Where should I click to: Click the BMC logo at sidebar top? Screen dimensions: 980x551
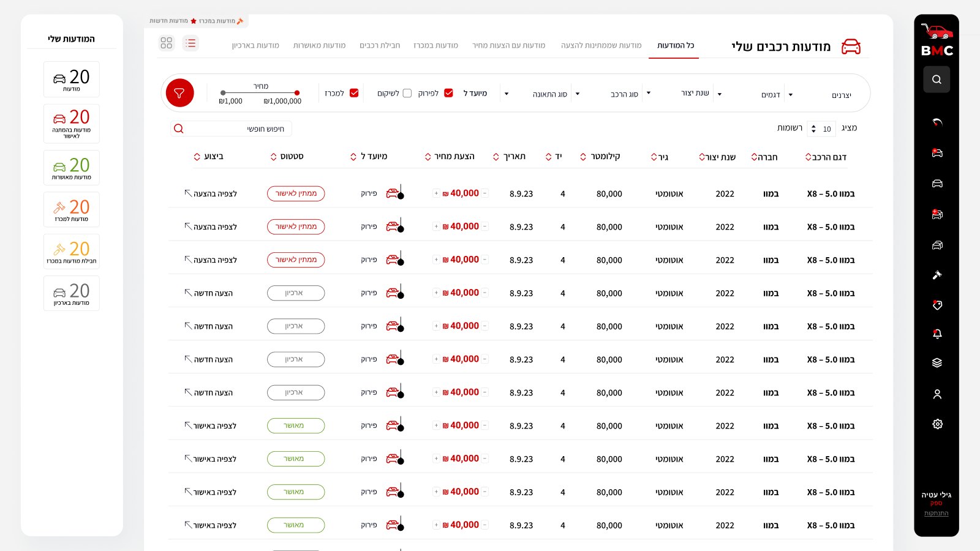[x=937, y=40]
